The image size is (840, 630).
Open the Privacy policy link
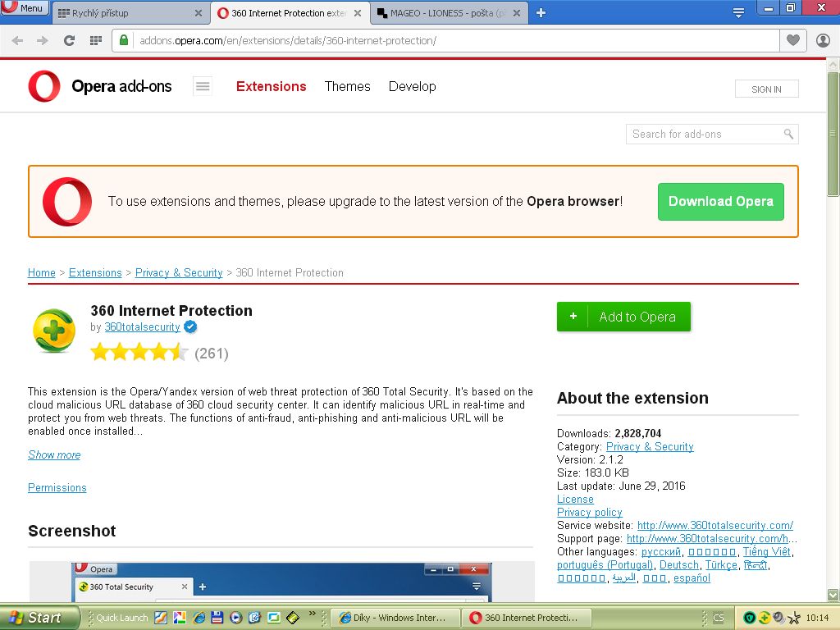coord(589,512)
